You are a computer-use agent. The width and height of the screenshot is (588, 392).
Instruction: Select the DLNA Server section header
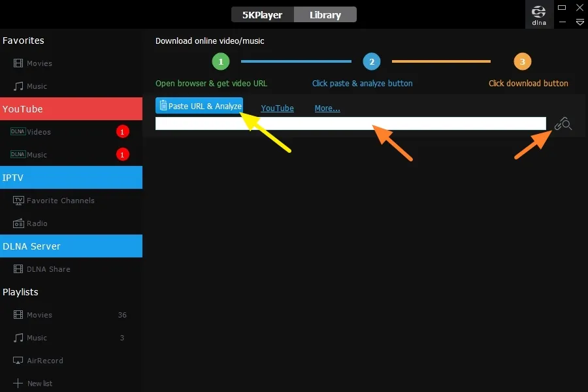(71, 246)
